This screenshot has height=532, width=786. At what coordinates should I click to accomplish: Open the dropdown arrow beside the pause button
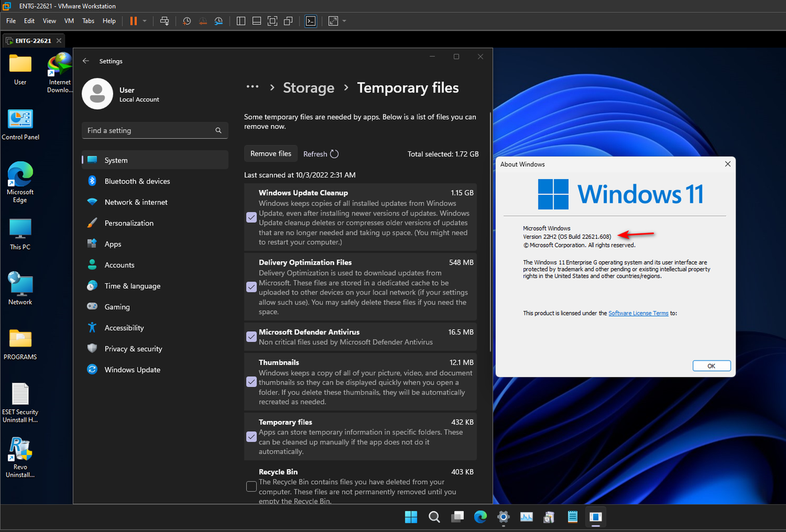pos(144,21)
